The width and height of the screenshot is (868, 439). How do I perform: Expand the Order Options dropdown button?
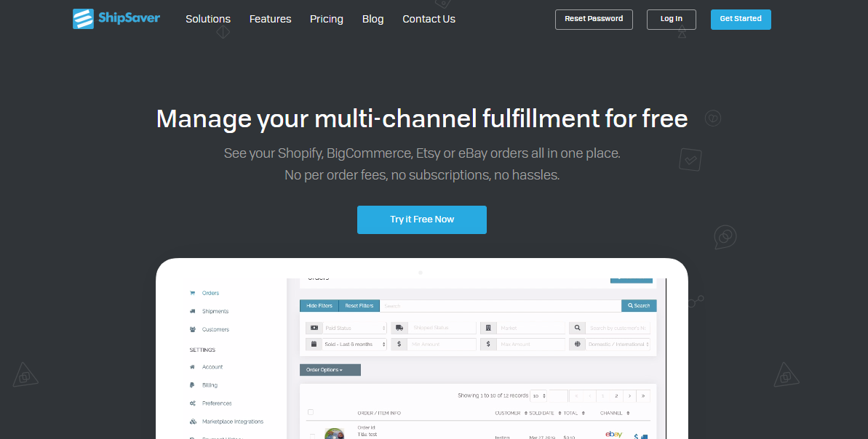(330, 370)
